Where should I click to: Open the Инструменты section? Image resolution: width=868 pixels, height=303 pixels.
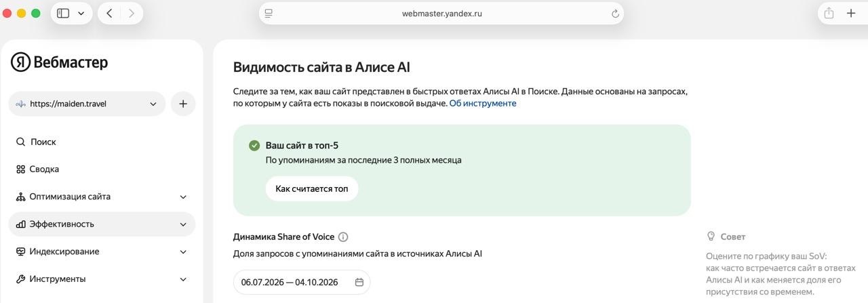pos(102,279)
